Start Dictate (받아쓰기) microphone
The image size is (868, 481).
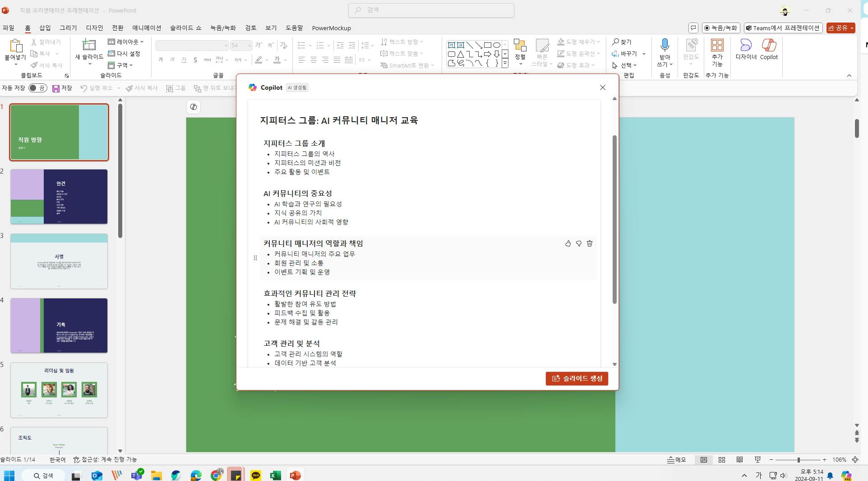[665, 45]
